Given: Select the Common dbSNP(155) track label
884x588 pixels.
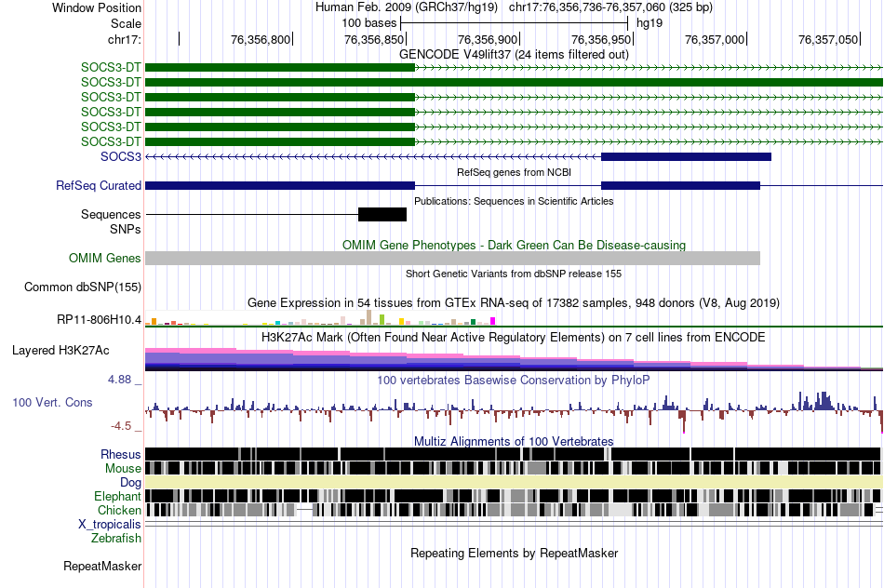Looking at the screenshot, I should pyautogui.click(x=83, y=287).
